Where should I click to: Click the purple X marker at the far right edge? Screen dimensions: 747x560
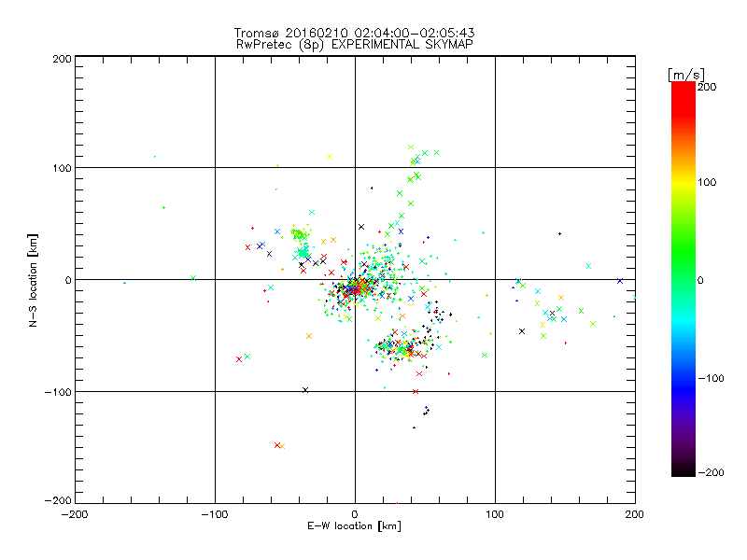[x=620, y=281]
